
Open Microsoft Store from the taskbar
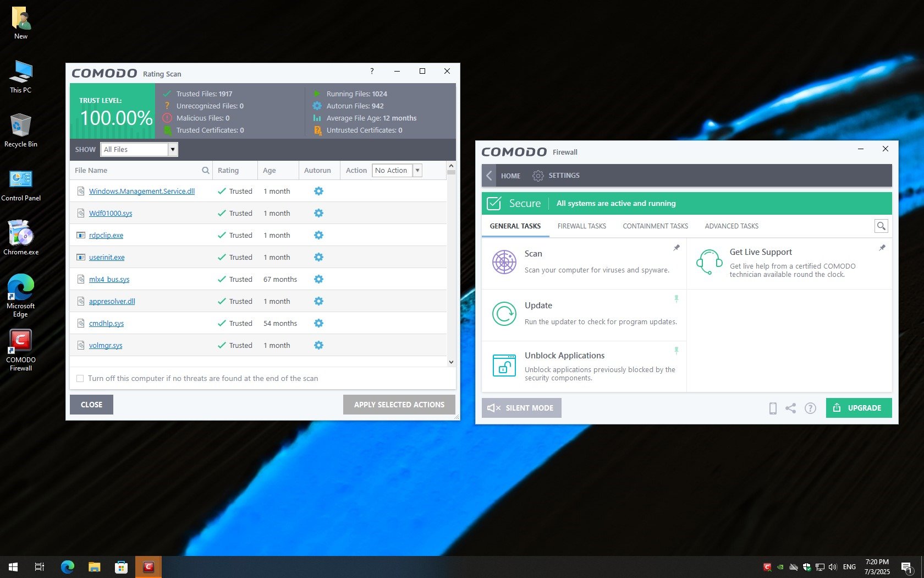pyautogui.click(x=121, y=567)
